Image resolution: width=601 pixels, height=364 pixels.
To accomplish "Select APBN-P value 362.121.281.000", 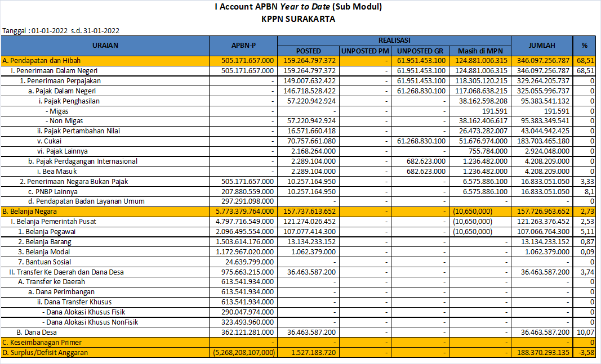I will [247, 332].
